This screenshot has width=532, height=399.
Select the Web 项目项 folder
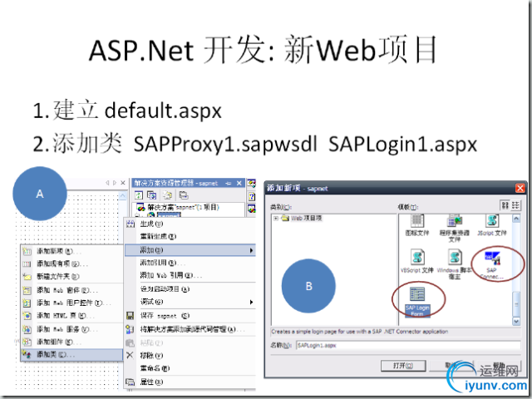pos(303,218)
